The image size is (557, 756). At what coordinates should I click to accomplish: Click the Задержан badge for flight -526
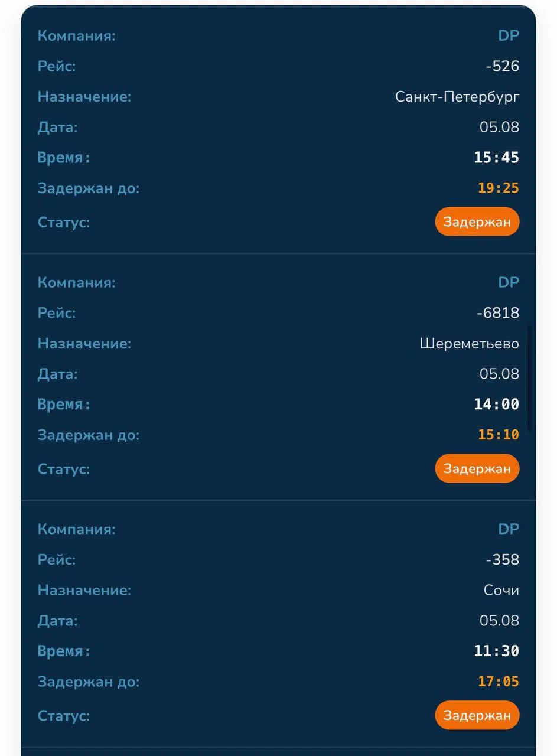(477, 222)
